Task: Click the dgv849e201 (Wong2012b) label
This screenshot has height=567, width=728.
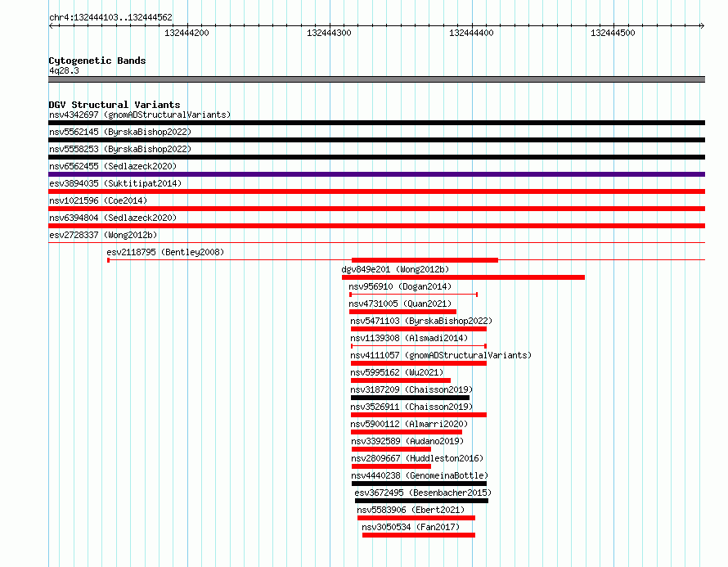Action: (395, 269)
